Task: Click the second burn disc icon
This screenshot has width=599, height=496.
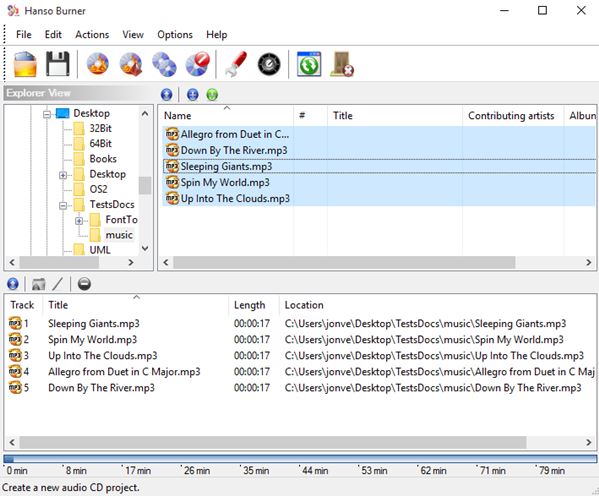Action: pos(131,64)
